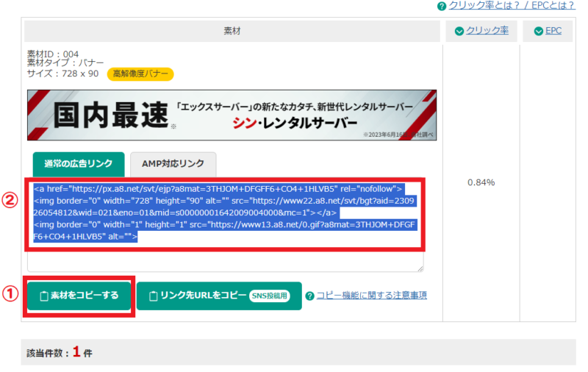Click the 国内最速 banner image preview
This screenshot has height=372, width=588.
point(232,115)
